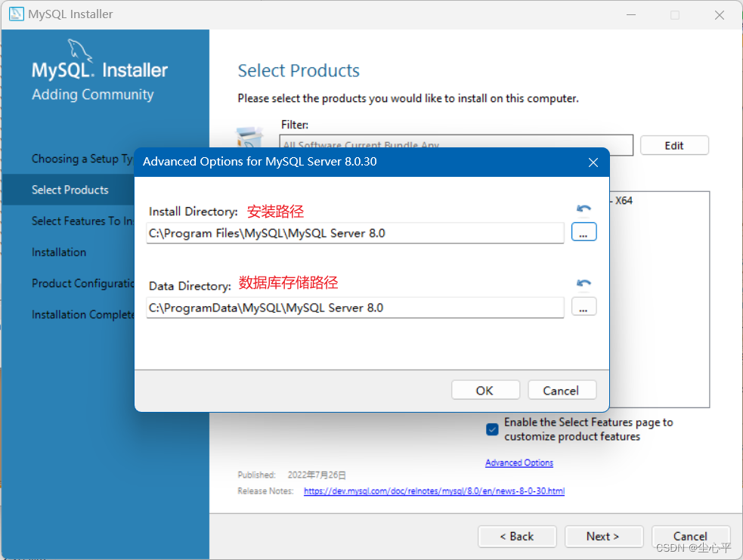Go to the previous step with Back
The image size is (743, 560).
point(517,537)
